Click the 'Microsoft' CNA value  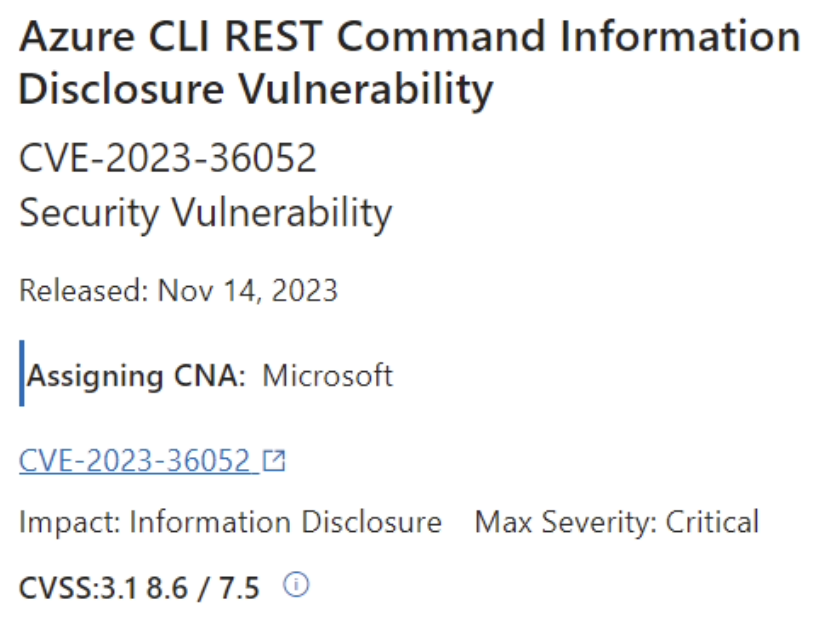point(327,376)
